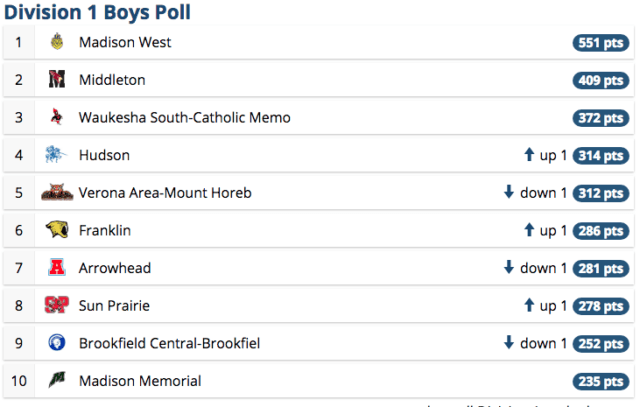Click the Division 1 Boys Poll heading

(97, 12)
